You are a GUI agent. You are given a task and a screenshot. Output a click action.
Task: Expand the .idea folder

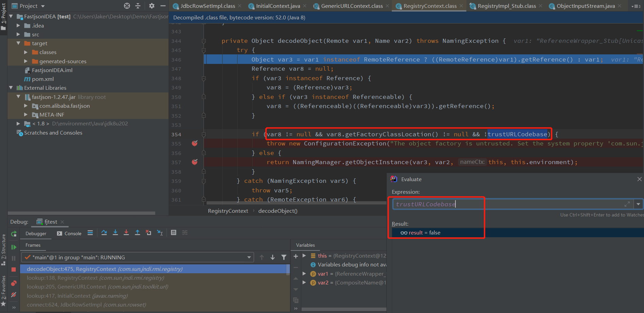pyautogui.click(x=18, y=25)
